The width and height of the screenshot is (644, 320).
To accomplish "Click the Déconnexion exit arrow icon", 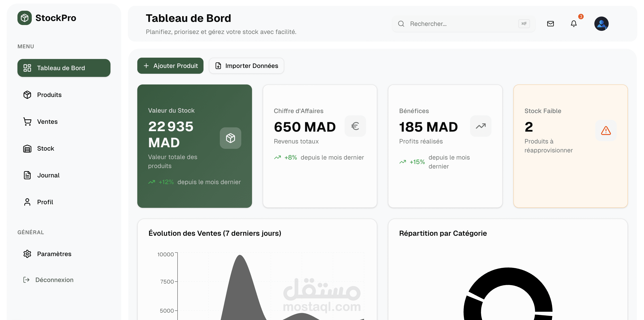I will pos(26,280).
